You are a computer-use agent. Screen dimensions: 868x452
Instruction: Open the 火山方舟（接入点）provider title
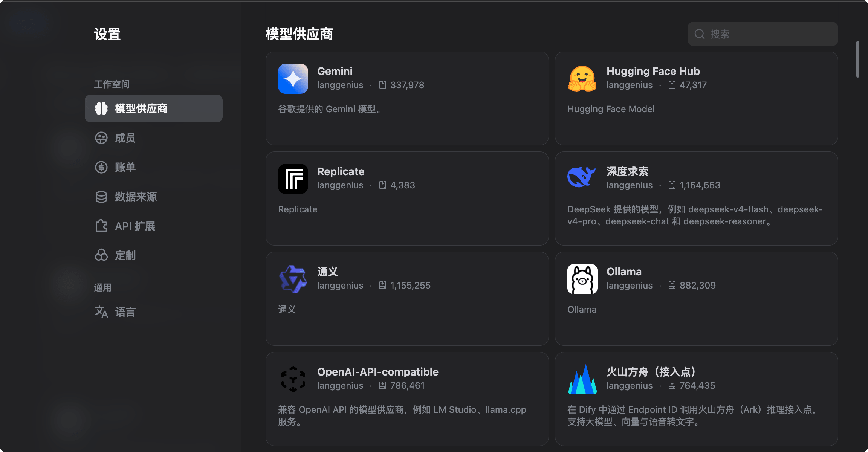651,372
